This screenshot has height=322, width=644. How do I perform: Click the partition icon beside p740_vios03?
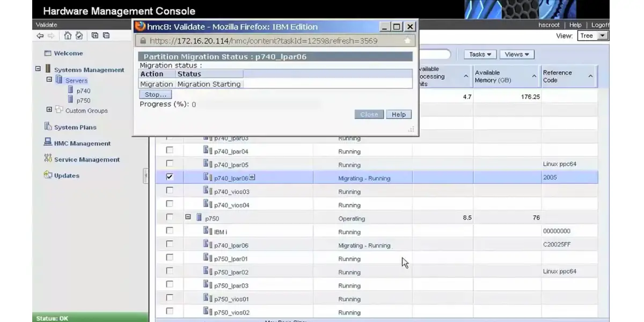click(208, 191)
